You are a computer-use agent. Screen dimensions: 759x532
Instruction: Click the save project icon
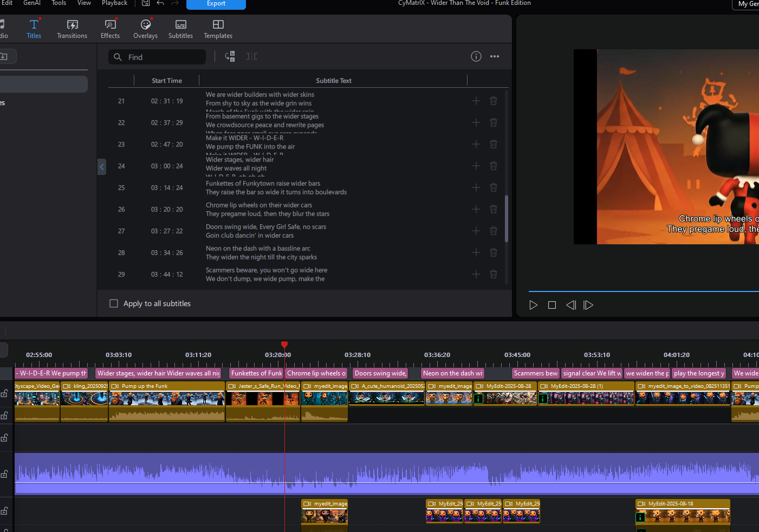point(145,3)
